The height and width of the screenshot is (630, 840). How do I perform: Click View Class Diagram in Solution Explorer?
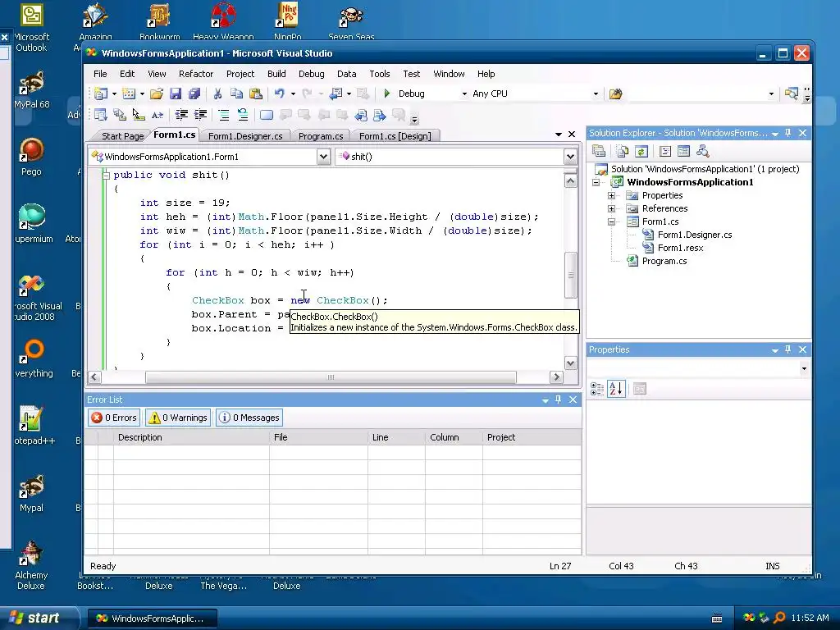[703, 152]
